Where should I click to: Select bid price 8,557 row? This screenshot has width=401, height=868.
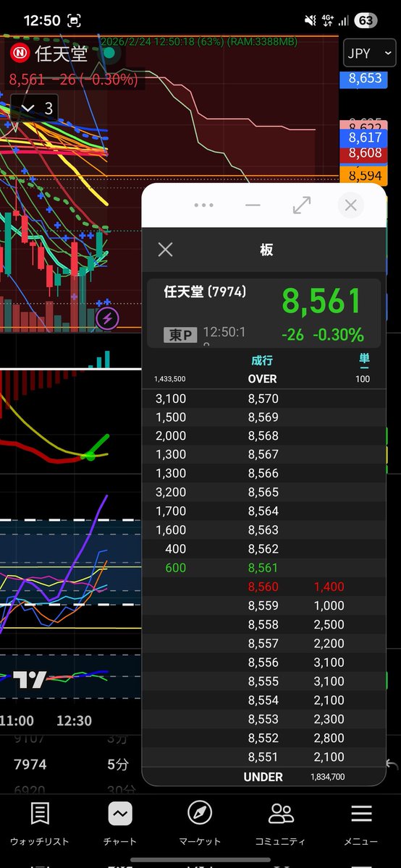coord(263,643)
